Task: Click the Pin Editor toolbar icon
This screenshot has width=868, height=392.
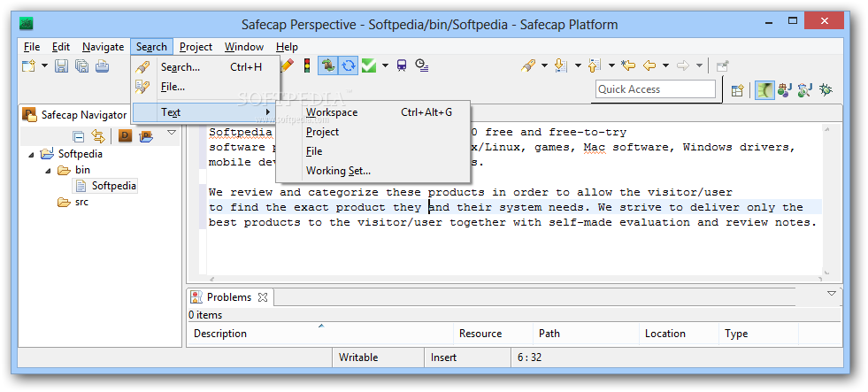Action: pyautogui.click(x=722, y=65)
